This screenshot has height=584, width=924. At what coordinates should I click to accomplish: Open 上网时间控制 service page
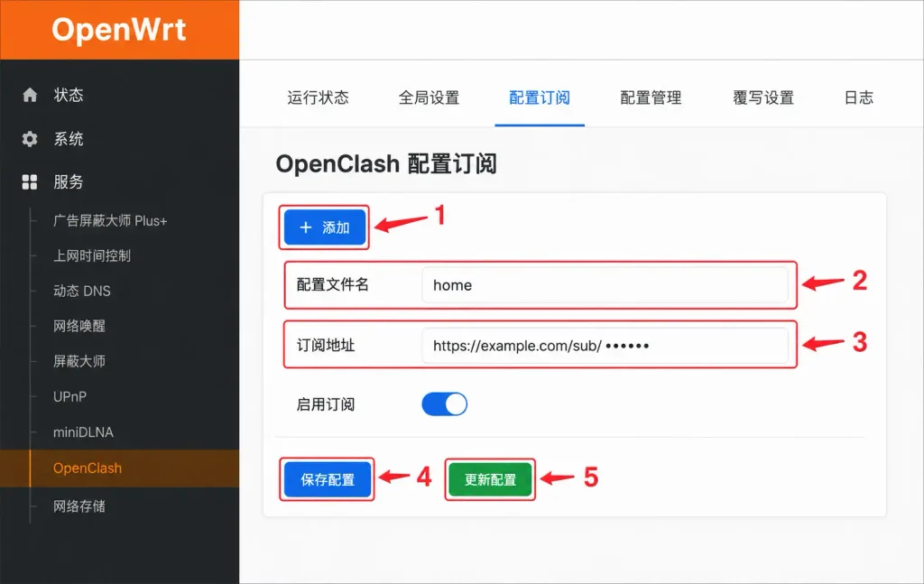(92, 255)
